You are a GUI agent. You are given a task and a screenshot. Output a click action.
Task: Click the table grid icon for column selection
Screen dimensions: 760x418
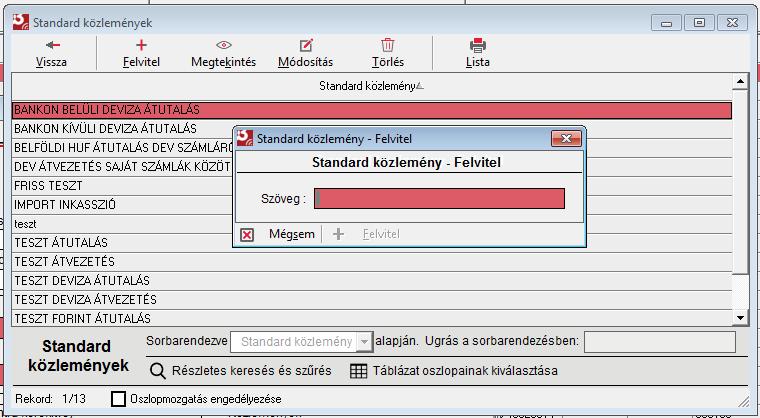(358, 371)
